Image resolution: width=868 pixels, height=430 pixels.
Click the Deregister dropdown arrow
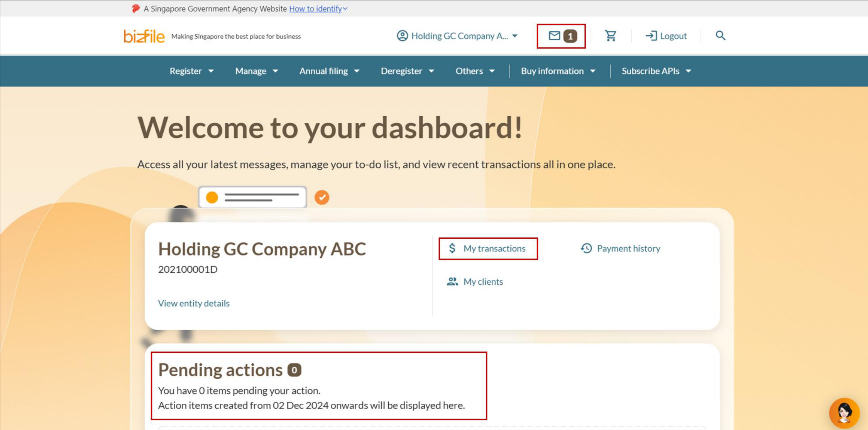pyautogui.click(x=431, y=71)
